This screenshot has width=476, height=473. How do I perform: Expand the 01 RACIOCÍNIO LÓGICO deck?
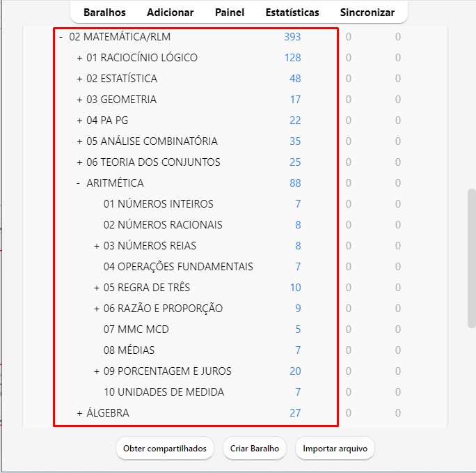(x=79, y=58)
